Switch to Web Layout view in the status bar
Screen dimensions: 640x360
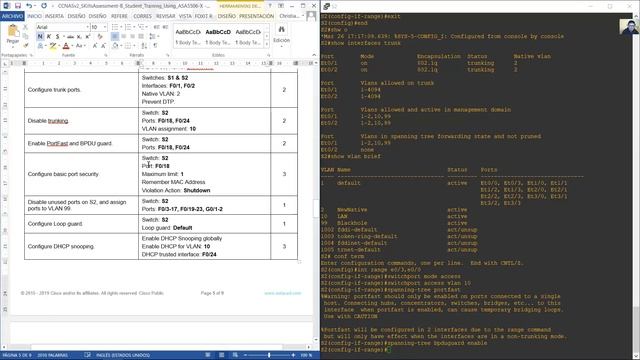pos(235,355)
